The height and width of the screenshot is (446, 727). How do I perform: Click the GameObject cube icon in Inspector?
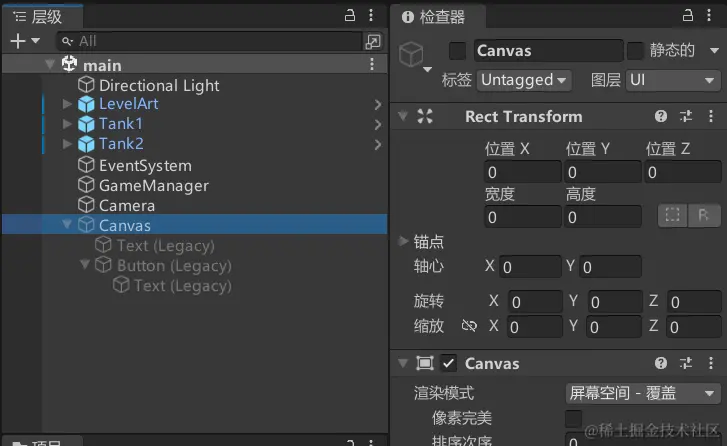pyautogui.click(x=411, y=54)
